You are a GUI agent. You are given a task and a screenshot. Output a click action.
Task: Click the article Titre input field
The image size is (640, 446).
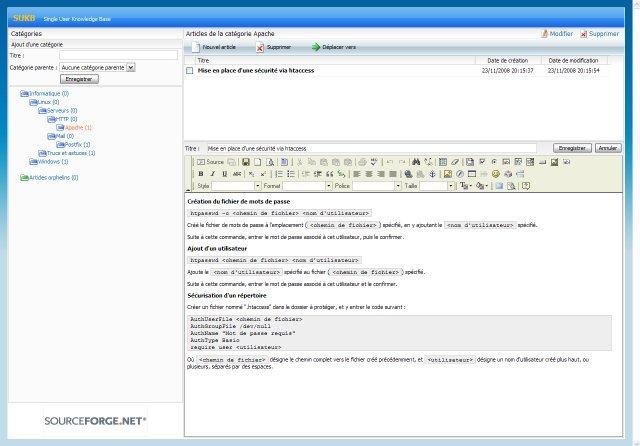pos(371,149)
